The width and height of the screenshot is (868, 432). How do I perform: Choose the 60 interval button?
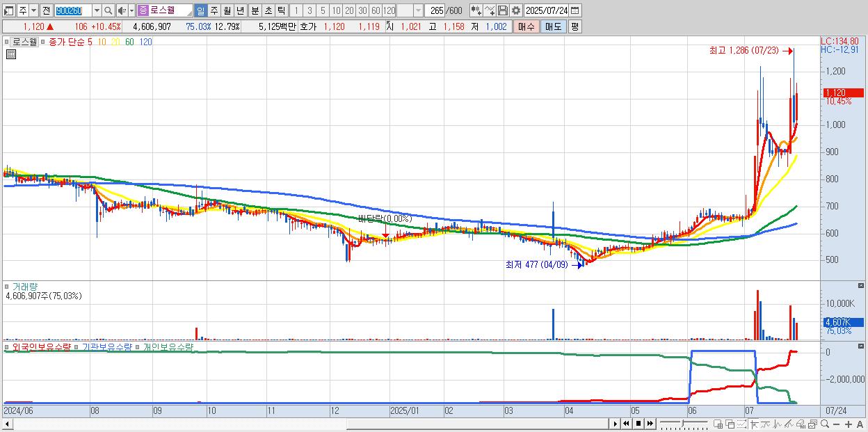(x=376, y=10)
